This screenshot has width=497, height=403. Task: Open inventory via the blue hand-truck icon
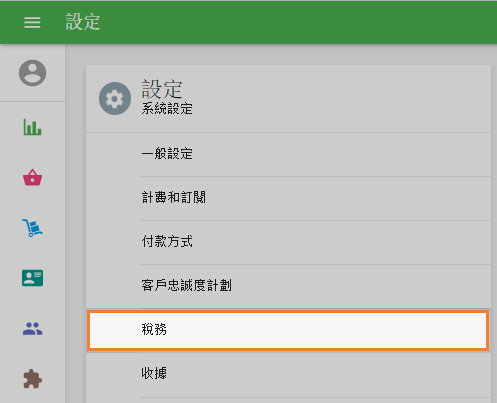coord(32,228)
